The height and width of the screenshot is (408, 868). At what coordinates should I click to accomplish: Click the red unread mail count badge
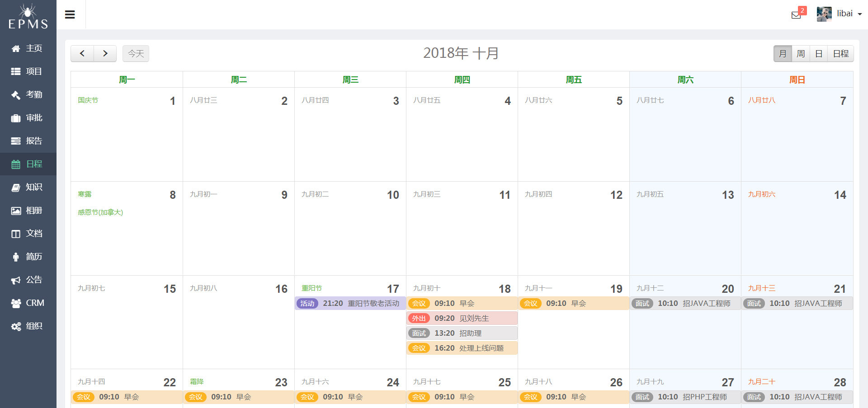pos(802,10)
